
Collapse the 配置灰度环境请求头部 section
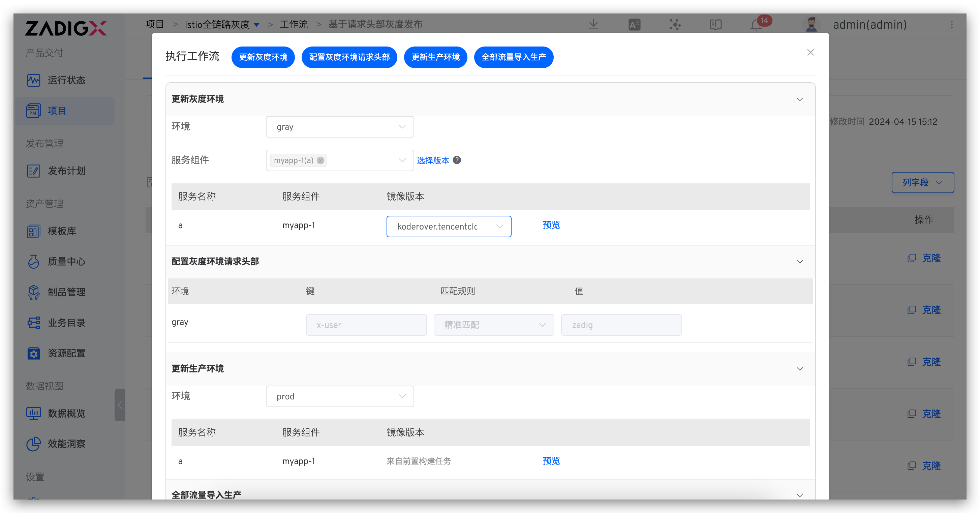point(800,262)
